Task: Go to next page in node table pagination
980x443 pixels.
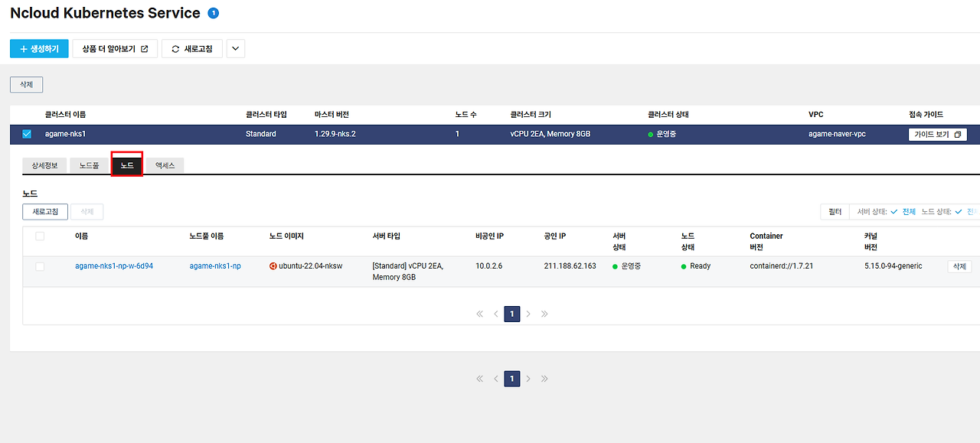Action: pos(528,314)
